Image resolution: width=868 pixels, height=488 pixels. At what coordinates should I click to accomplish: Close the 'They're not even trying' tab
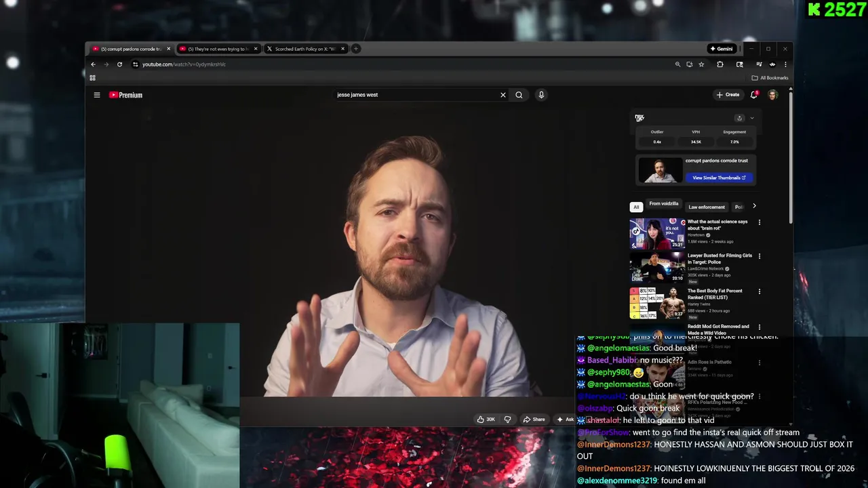[256, 49]
